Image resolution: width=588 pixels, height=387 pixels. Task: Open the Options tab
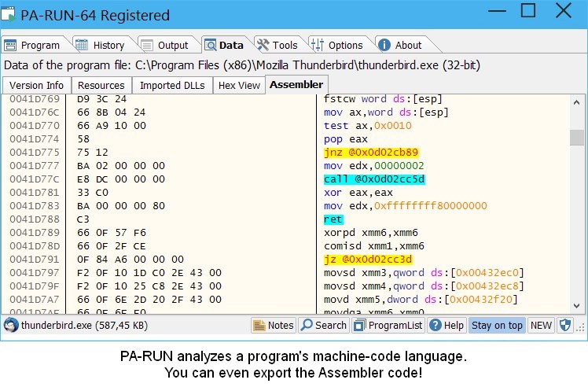(336, 45)
